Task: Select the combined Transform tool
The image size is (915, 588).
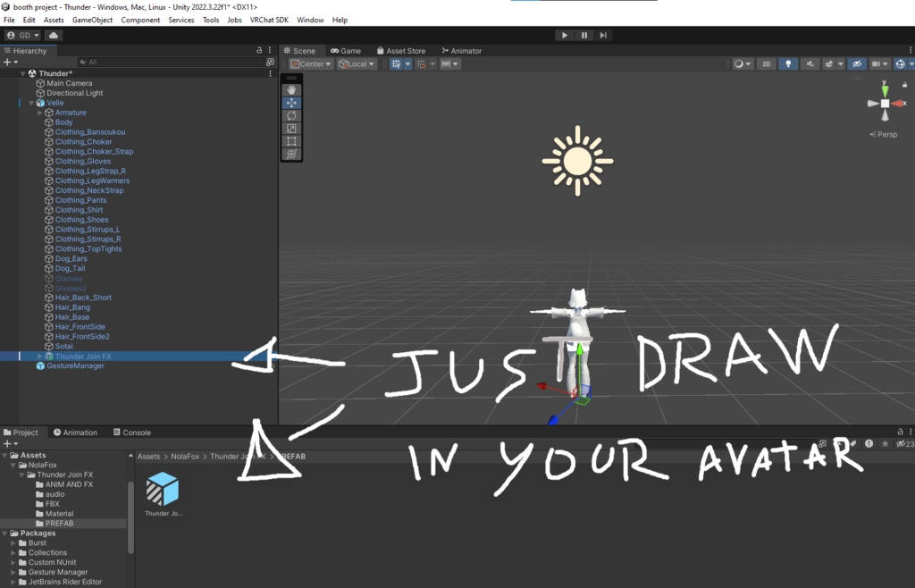Action: [x=291, y=154]
